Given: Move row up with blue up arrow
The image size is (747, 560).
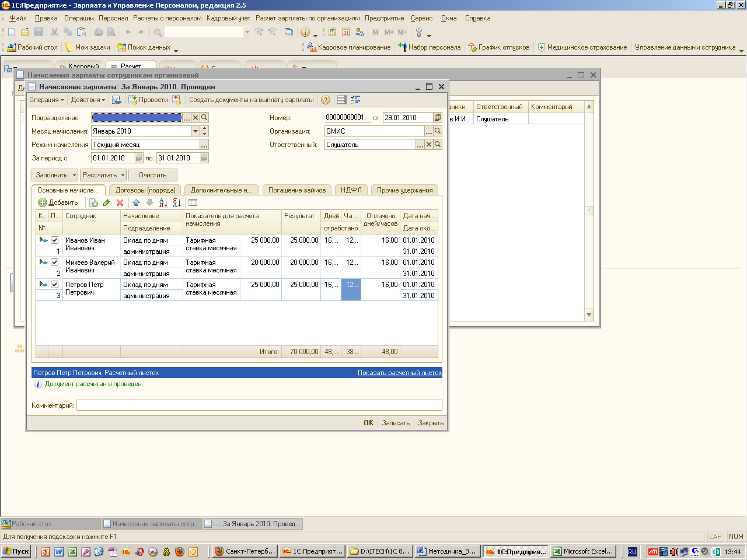Looking at the screenshot, I should 136,202.
